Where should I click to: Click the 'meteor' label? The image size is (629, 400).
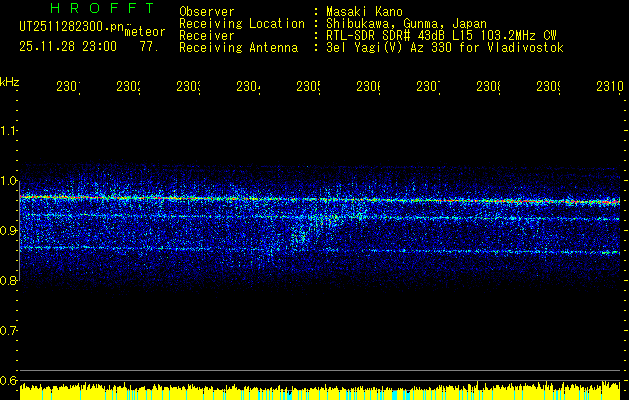point(145,32)
